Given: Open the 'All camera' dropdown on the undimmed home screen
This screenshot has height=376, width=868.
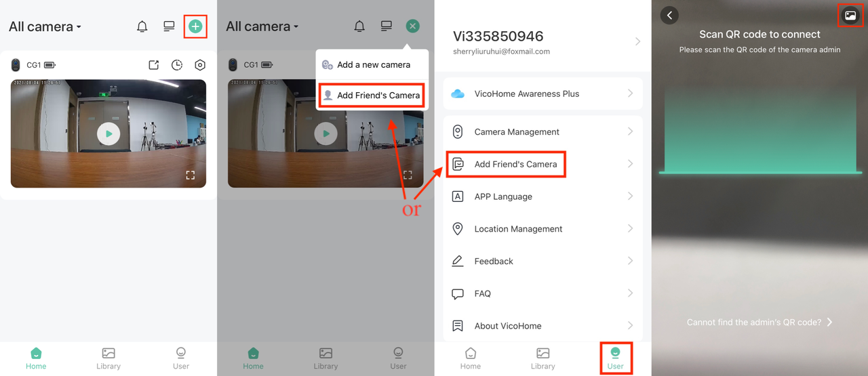Looking at the screenshot, I should pyautogui.click(x=45, y=26).
